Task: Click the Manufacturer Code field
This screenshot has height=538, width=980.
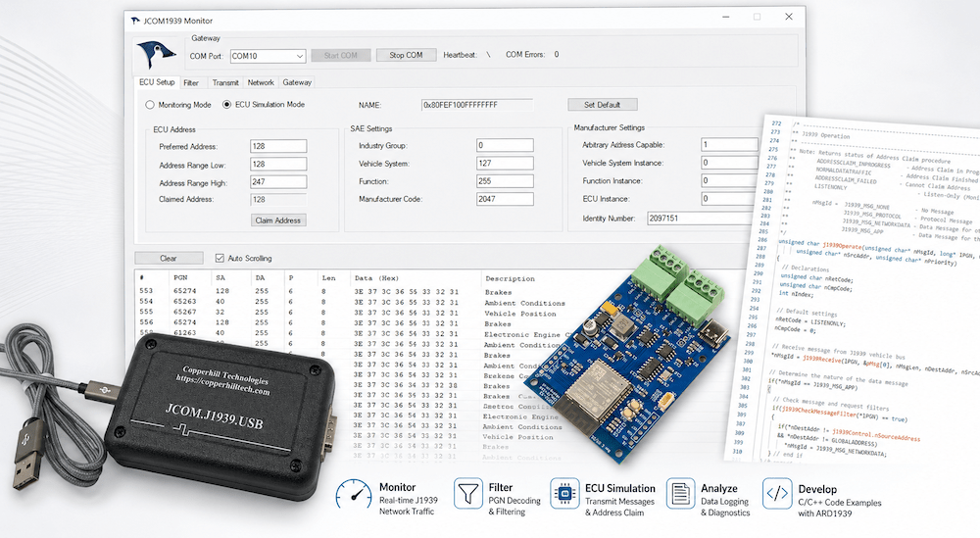Action: (505, 199)
